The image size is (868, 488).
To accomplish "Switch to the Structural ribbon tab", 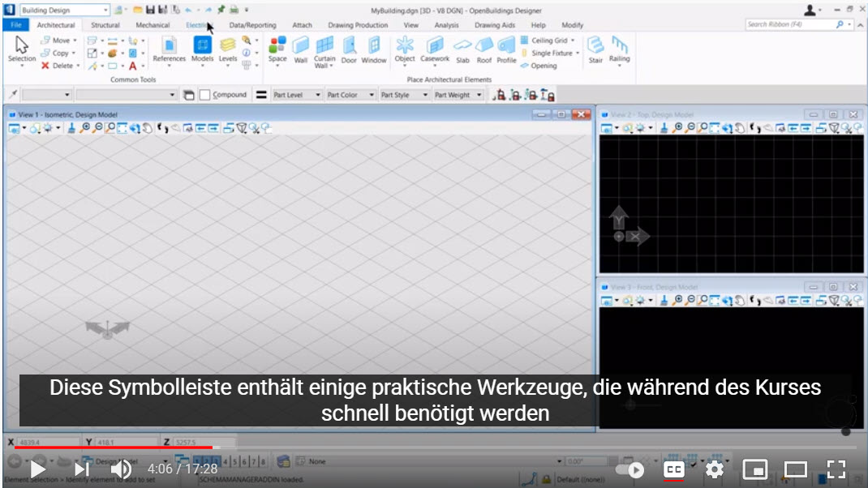I will tap(105, 25).
